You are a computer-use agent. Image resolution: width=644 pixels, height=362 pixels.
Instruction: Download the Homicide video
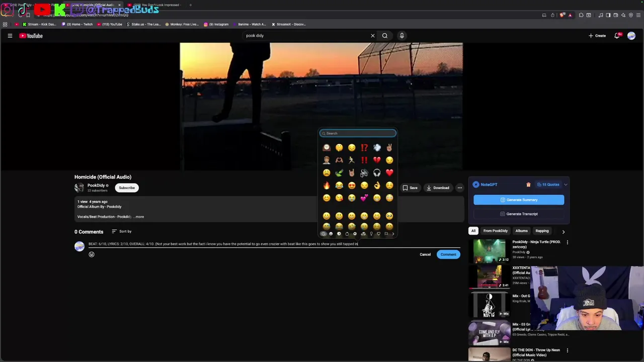click(438, 188)
